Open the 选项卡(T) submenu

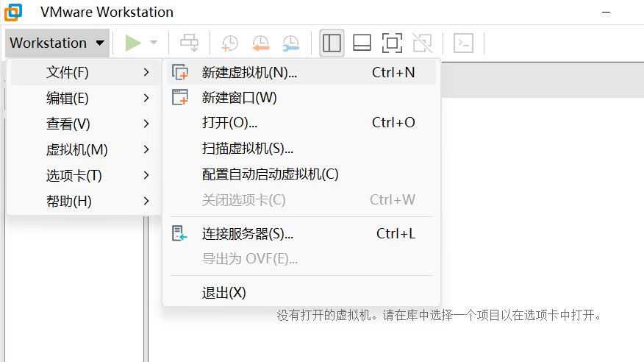[x=85, y=175]
